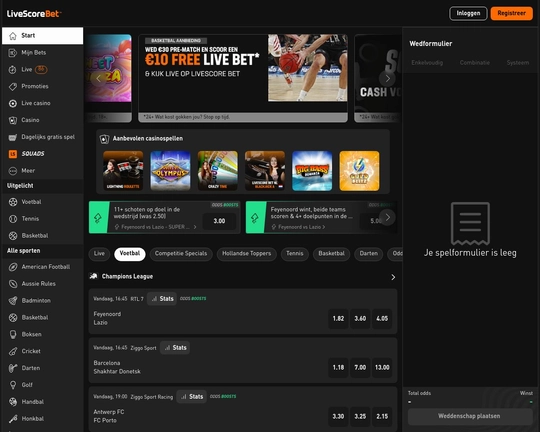
Task: Select Aussie Rules icon
Action: [13, 284]
